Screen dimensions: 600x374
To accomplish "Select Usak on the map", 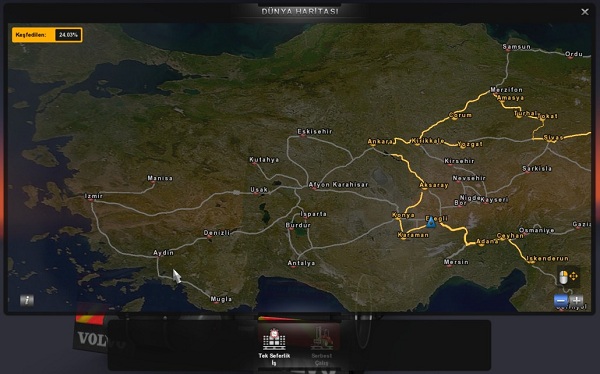I will point(259,189).
